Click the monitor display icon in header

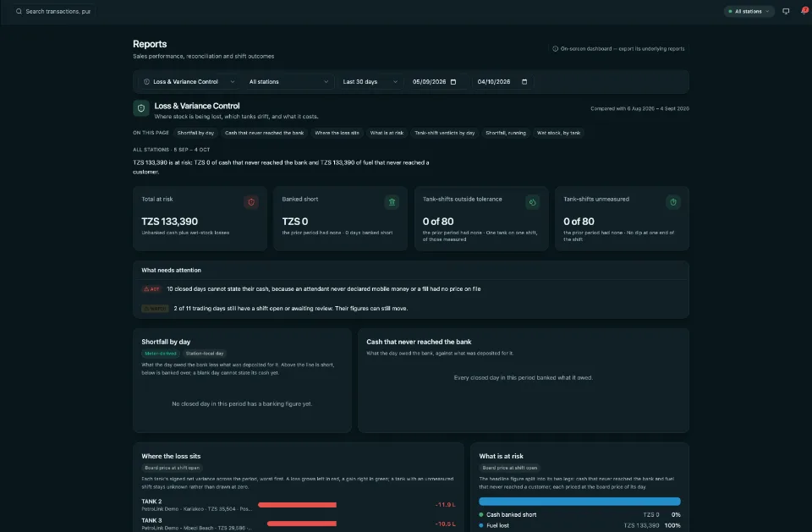pyautogui.click(x=786, y=11)
